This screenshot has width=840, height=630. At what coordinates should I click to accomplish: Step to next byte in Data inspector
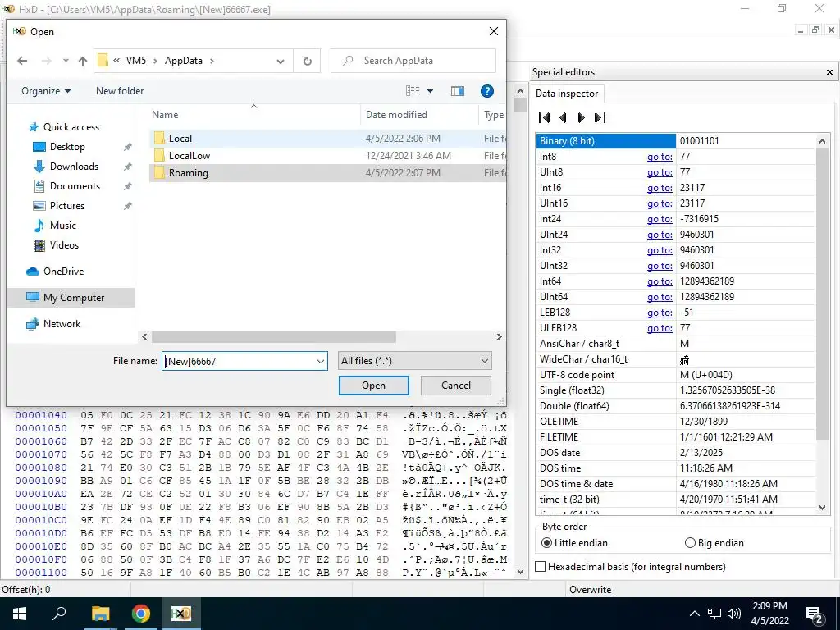coord(582,117)
